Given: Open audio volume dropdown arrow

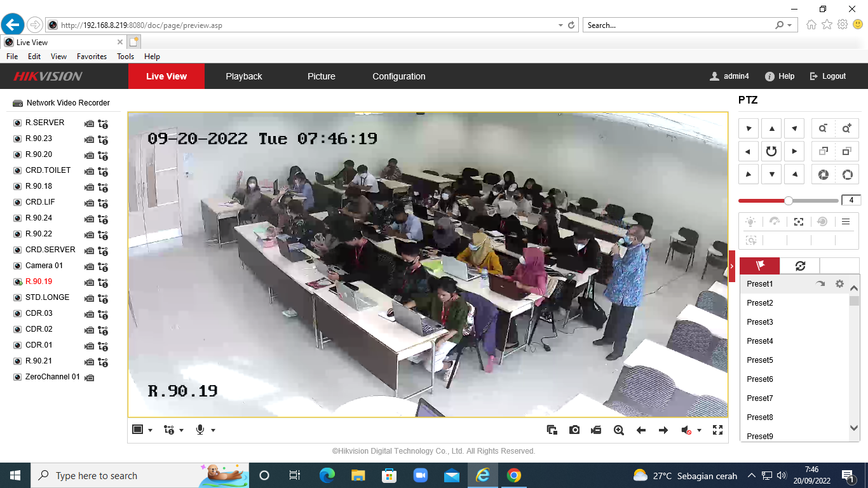Looking at the screenshot, I should (700, 430).
